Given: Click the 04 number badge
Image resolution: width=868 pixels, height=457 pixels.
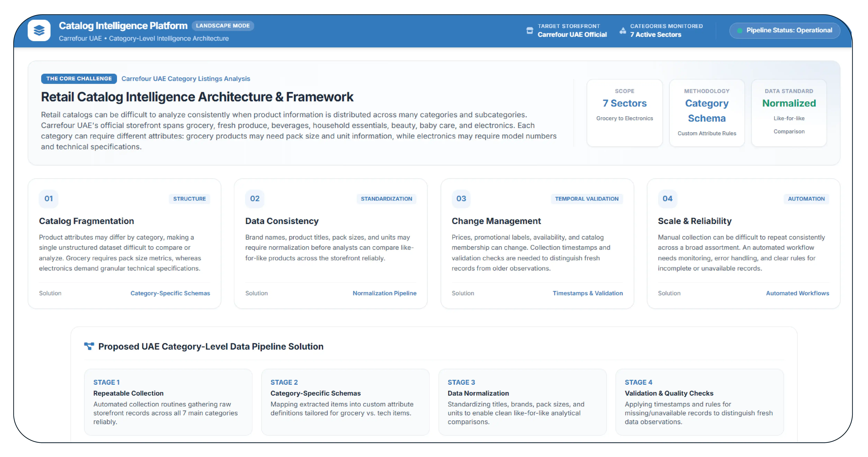Looking at the screenshot, I should 667,199.
